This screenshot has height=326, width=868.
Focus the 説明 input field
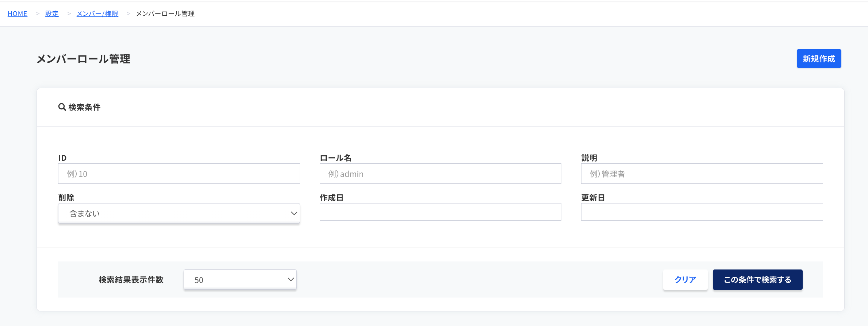702,174
